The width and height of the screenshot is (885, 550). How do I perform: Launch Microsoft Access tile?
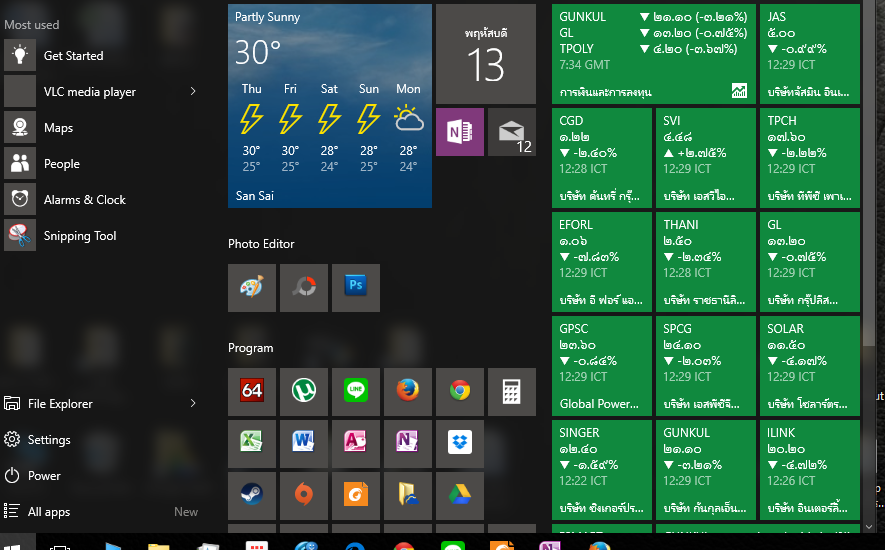click(x=356, y=444)
